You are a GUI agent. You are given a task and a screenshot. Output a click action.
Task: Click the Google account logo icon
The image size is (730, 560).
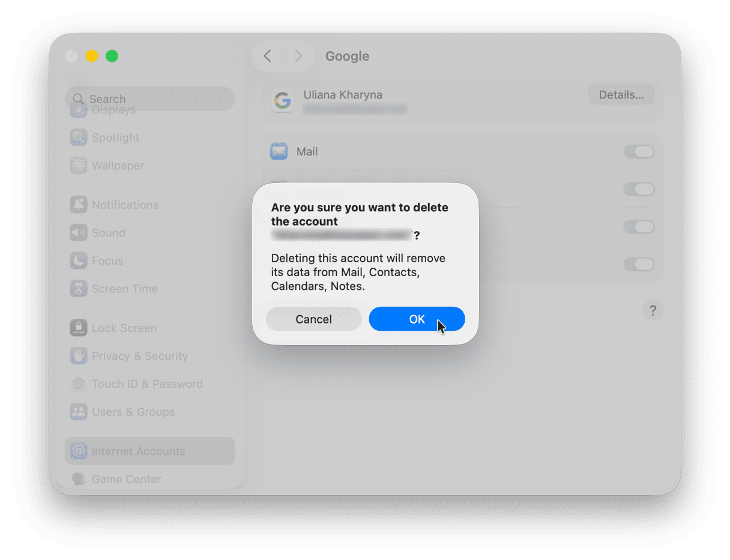[x=282, y=101]
